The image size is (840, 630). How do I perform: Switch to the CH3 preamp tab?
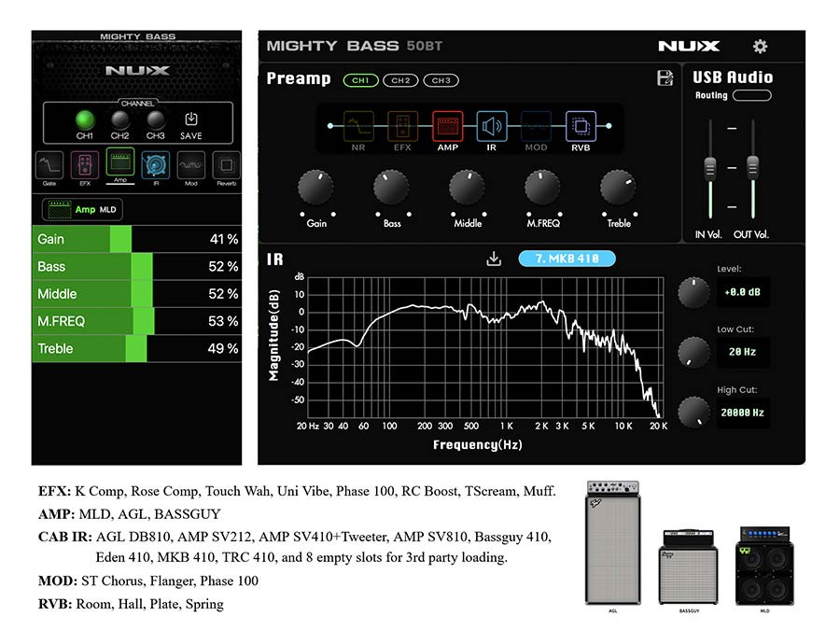(x=441, y=80)
